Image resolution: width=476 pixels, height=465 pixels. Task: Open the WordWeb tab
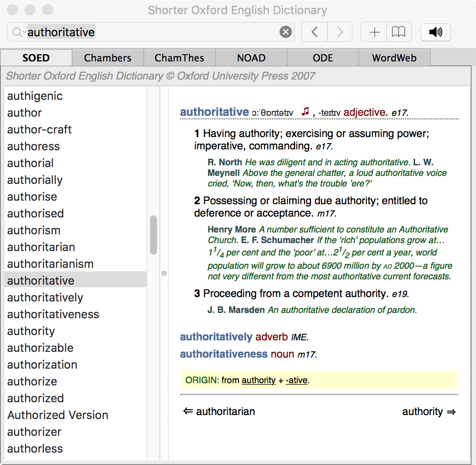[394, 57]
